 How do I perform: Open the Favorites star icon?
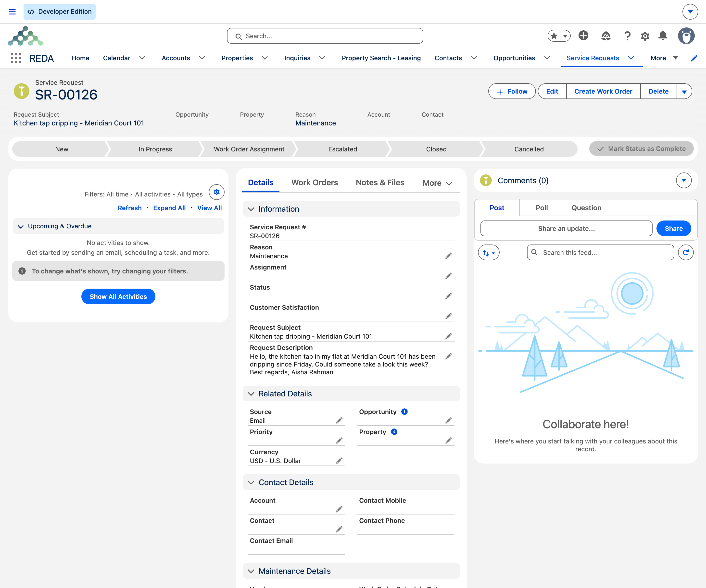(554, 36)
